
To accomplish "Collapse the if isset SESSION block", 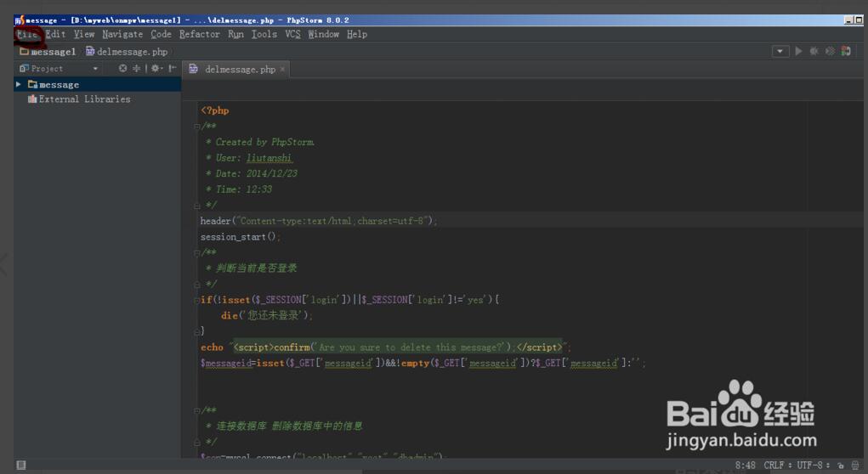I will pyautogui.click(x=196, y=300).
